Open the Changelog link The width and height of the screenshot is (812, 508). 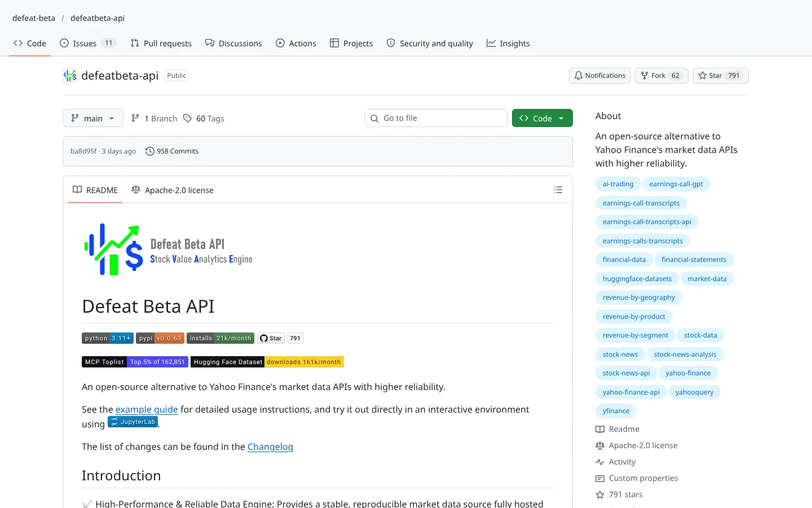pos(270,446)
